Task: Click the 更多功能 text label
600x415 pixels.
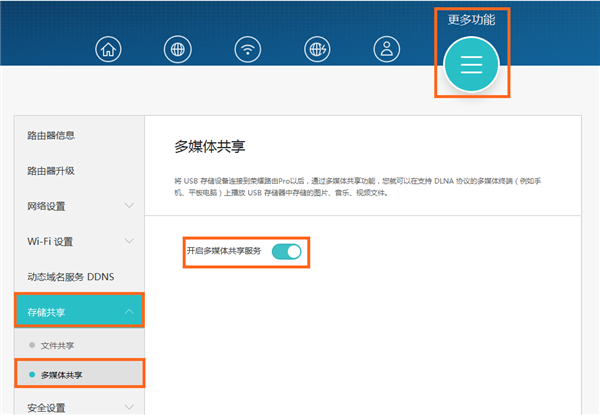Action: (471, 19)
